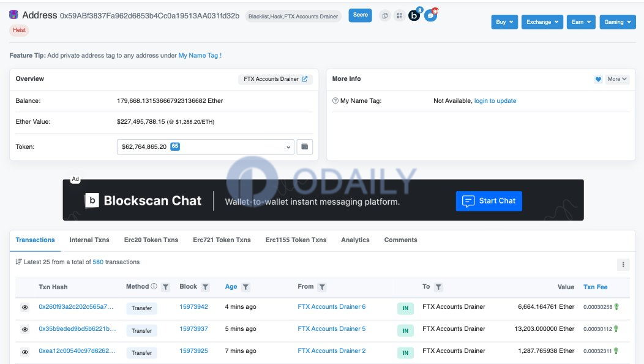Open the FTX Accounts Drainer 5 sender link
Screen dimensions: 644x364
tap(331, 329)
